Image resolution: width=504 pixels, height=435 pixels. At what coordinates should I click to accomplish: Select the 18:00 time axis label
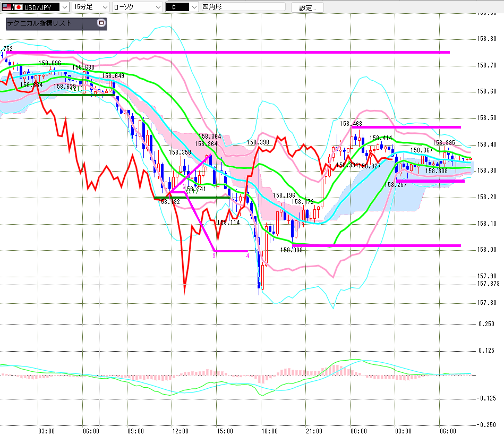coord(269,431)
